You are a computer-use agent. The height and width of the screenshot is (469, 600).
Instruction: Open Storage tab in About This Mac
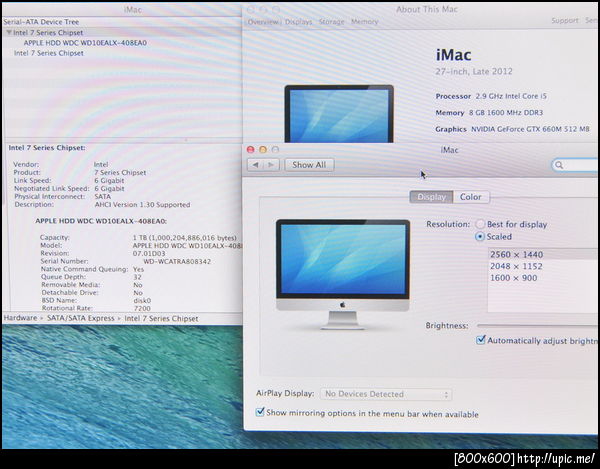(332, 22)
